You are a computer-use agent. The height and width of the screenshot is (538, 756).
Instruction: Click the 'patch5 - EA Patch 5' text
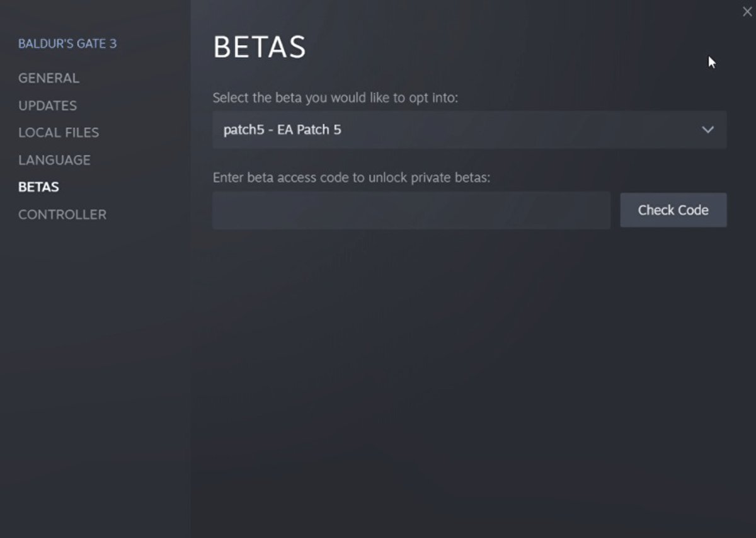pyautogui.click(x=282, y=130)
